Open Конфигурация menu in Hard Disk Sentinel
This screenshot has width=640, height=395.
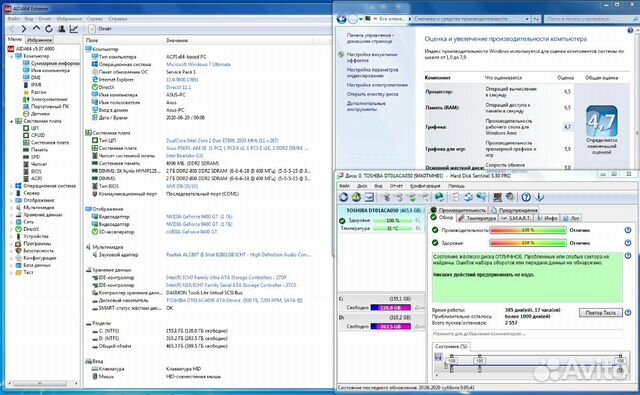click(x=425, y=186)
